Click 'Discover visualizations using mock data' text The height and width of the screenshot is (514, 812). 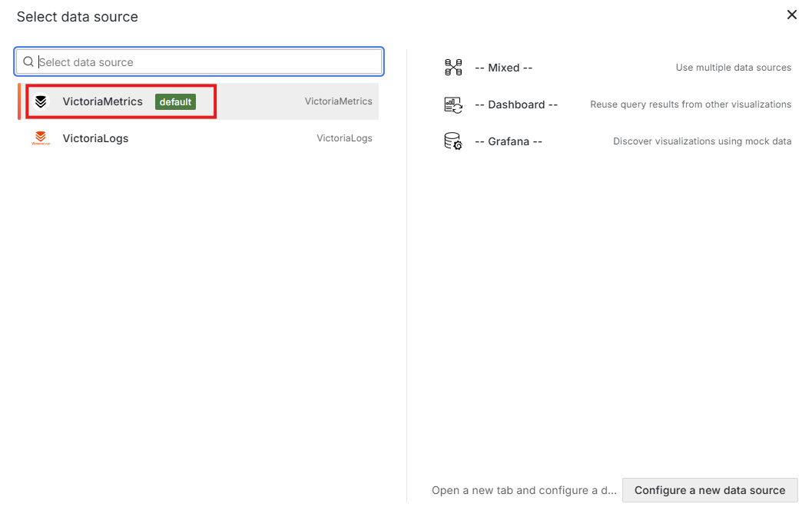click(702, 141)
